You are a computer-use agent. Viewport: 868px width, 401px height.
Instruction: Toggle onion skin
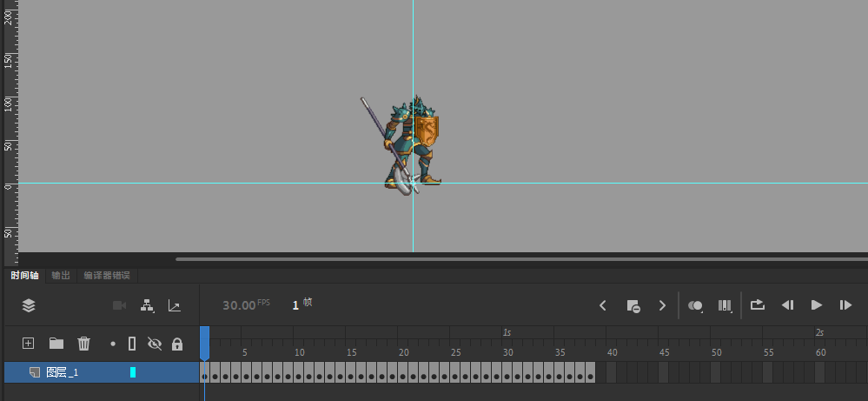click(x=695, y=305)
